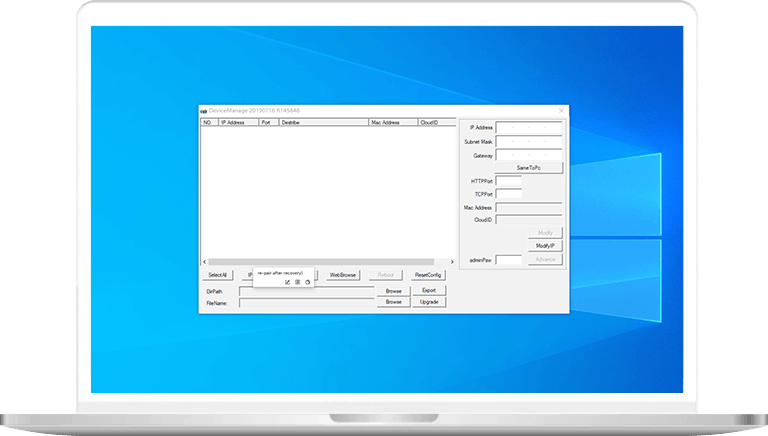Click the CloudID column header
Viewport: 768px width, 436px height.
[x=437, y=122]
